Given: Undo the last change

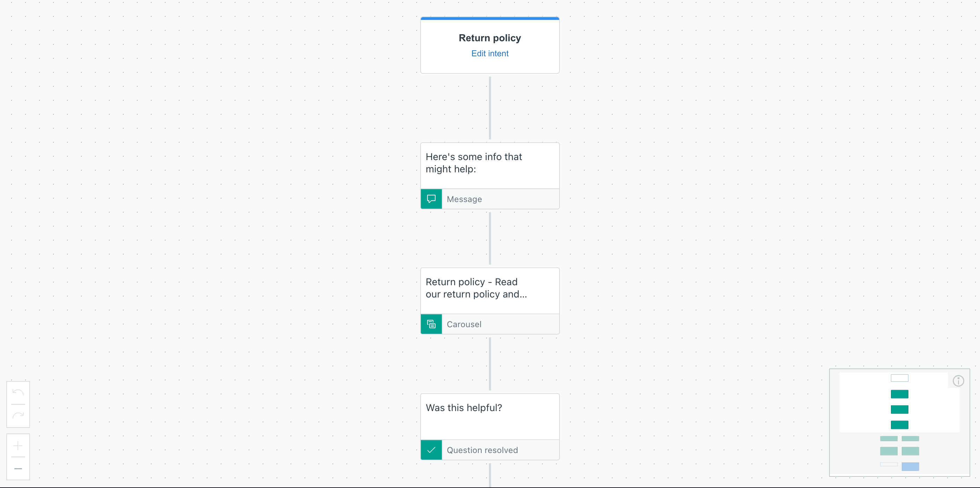Looking at the screenshot, I should pyautogui.click(x=18, y=393).
